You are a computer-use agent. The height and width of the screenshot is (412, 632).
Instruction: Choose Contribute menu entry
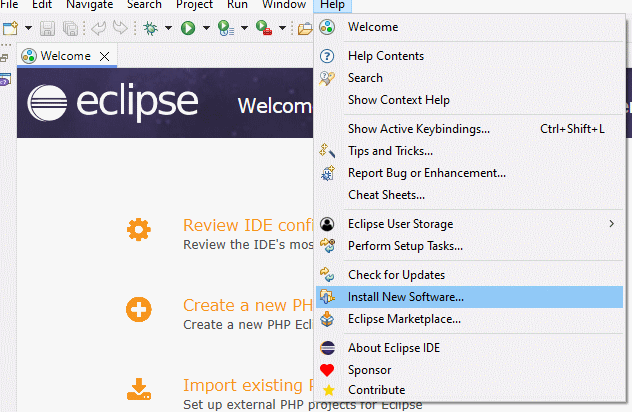tap(470, 390)
